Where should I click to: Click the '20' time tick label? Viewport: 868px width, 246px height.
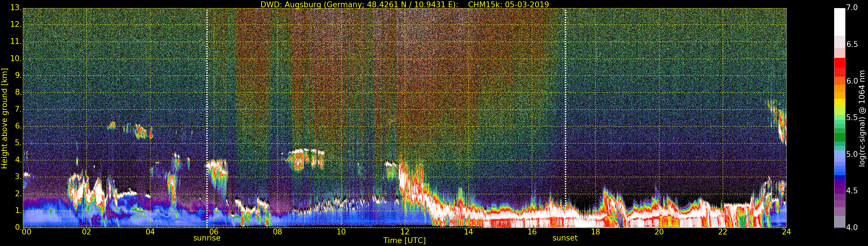659,232
